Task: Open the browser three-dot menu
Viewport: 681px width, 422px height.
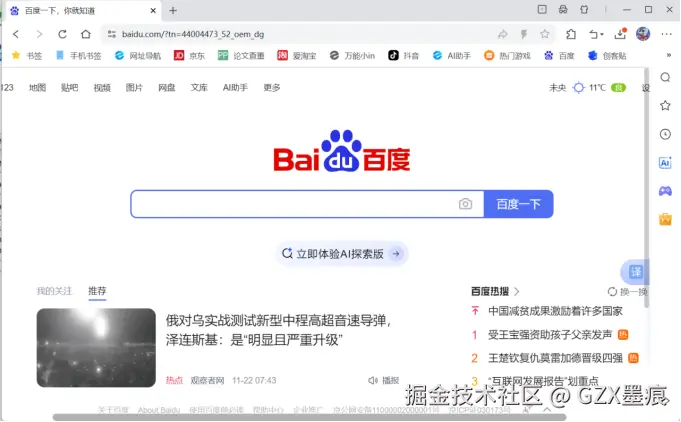Action: [666, 34]
